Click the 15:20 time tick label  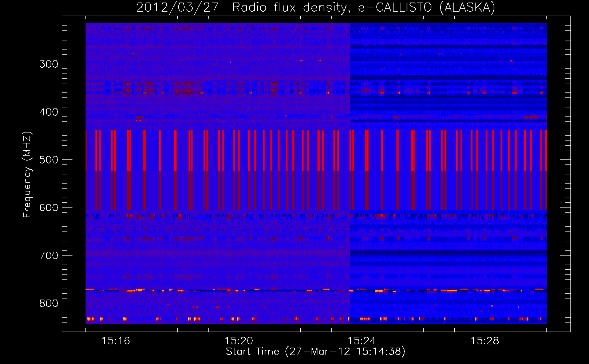(239, 341)
